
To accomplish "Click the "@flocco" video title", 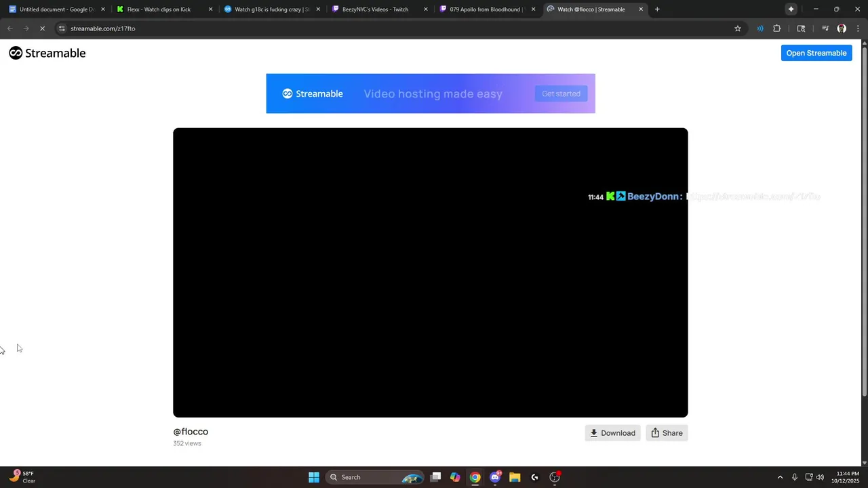I will (x=191, y=432).
